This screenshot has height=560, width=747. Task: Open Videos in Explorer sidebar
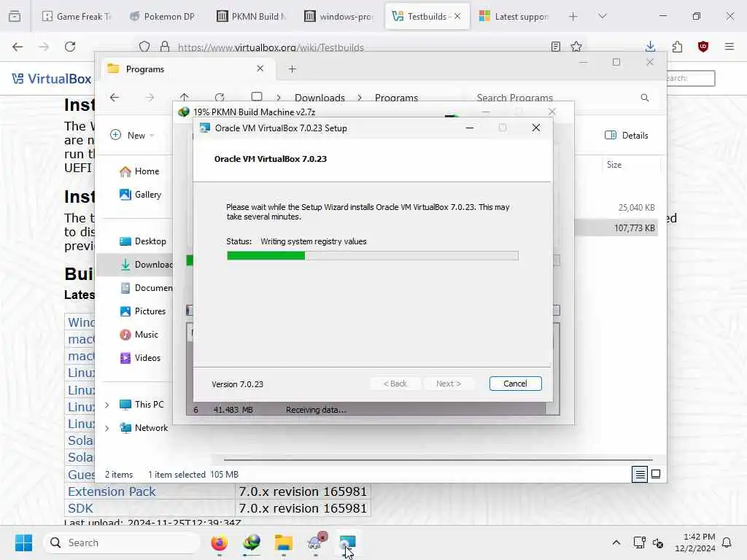click(x=140, y=357)
